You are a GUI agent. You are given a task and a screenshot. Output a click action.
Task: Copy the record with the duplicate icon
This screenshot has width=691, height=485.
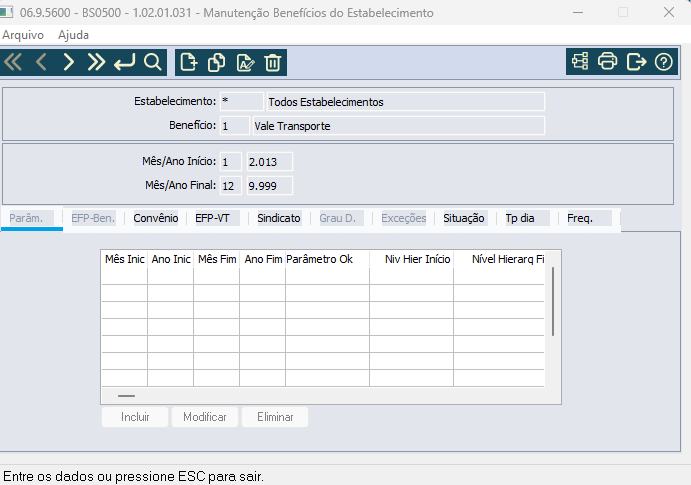[216, 62]
